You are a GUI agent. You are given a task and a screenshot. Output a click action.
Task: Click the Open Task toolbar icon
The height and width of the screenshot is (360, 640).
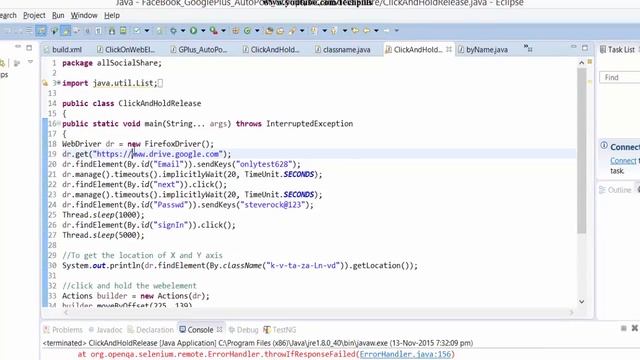[280, 30]
